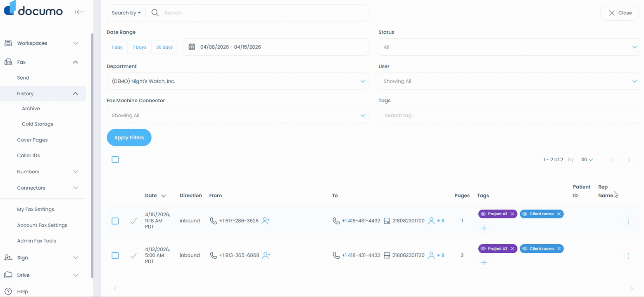Select the 4/15/2026 fax checkbox
The height and width of the screenshot is (297, 644).
point(115,221)
